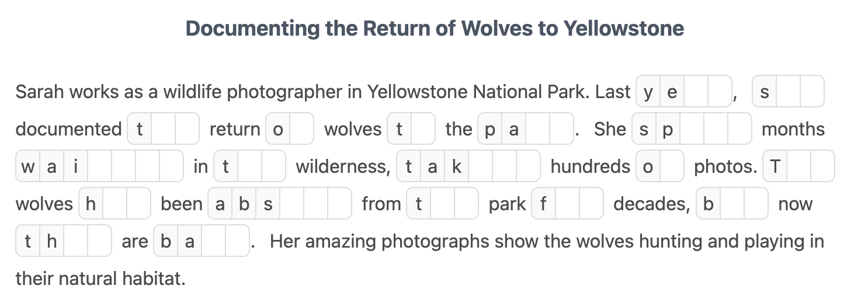The image size is (868, 306).
Task: Focus the 'b' blank before 'now'
Action: pos(732,204)
